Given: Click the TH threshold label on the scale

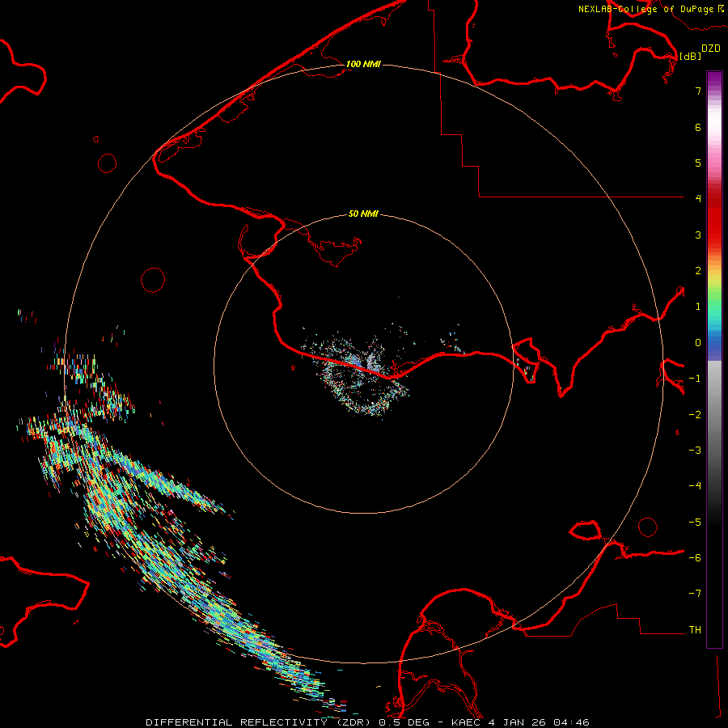Looking at the screenshot, I should tap(695, 630).
